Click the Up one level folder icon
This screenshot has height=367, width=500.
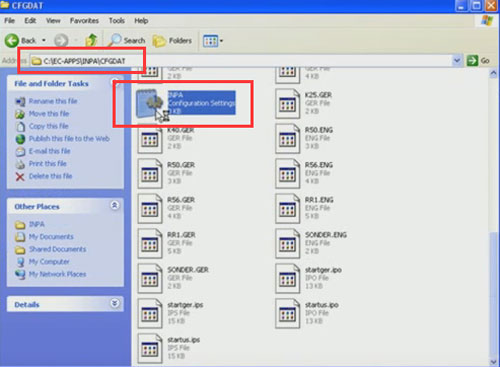pos(91,40)
